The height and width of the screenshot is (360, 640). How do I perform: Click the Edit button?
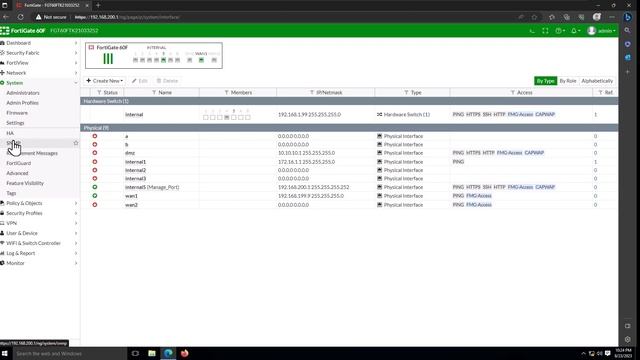click(140, 81)
